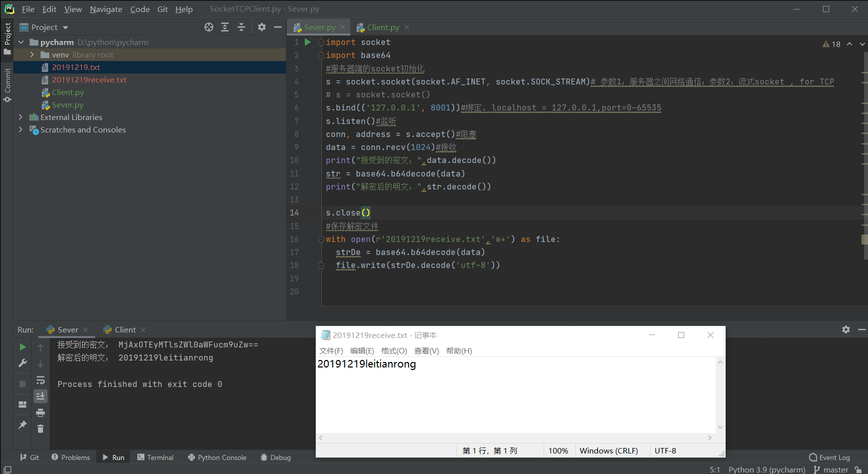Click the wrench settings icon in Run panel

[22, 363]
